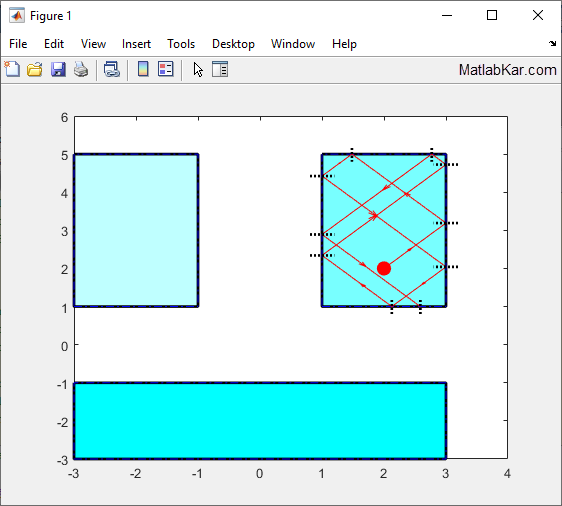Open the View menu
This screenshot has width=562, height=506.
tap(93, 44)
